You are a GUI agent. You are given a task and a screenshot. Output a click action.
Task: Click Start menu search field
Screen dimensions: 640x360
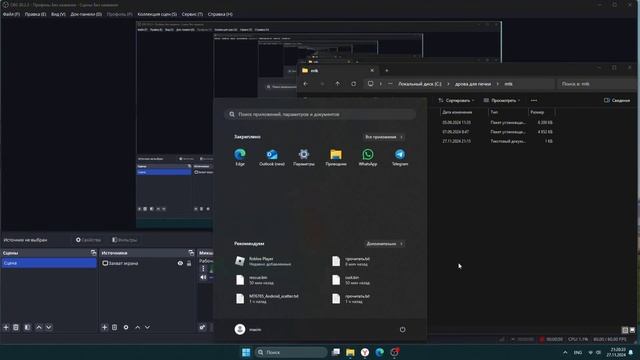[x=320, y=114]
